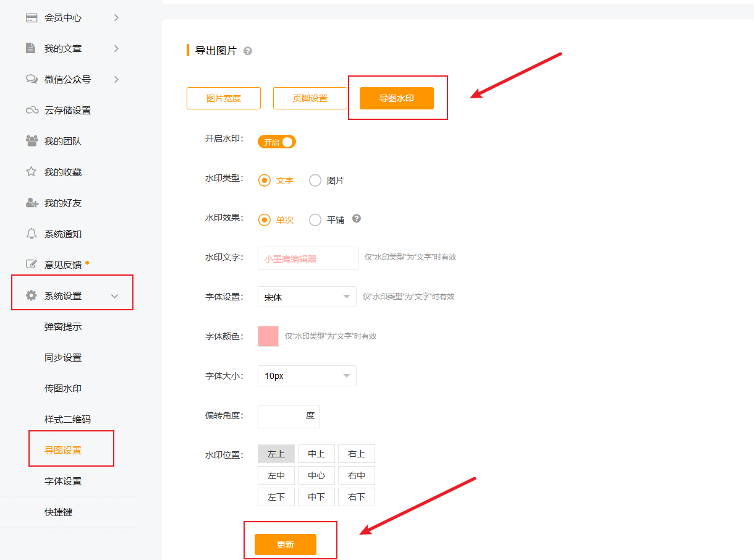The image size is (754, 560).
Task: Click the 更新 button
Action: tap(286, 545)
